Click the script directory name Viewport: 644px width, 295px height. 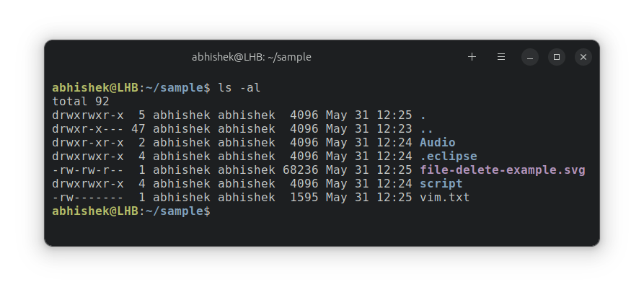[441, 184]
